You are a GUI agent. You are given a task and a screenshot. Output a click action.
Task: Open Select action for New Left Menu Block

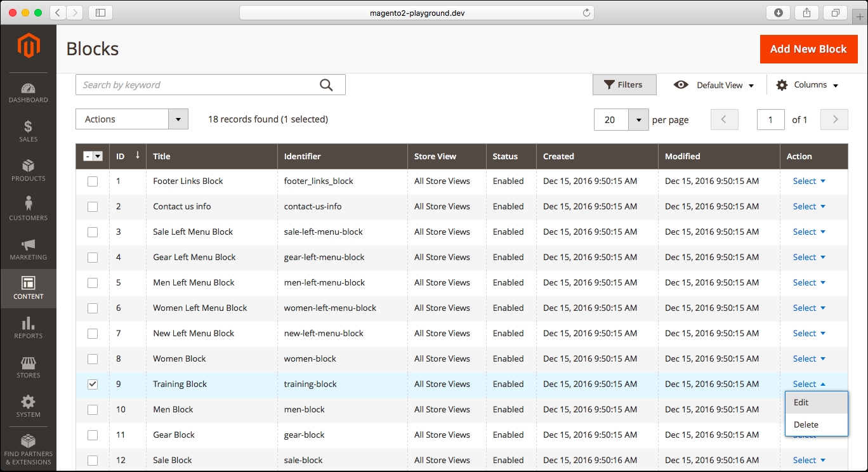coord(809,334)
